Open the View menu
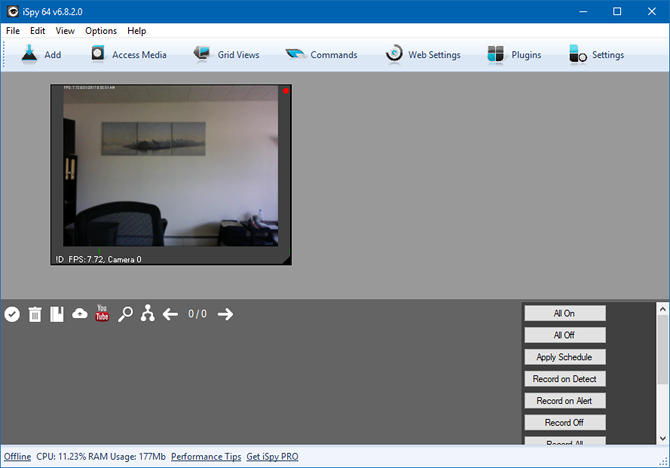This screenshot has height=468, width=670. 65,31
